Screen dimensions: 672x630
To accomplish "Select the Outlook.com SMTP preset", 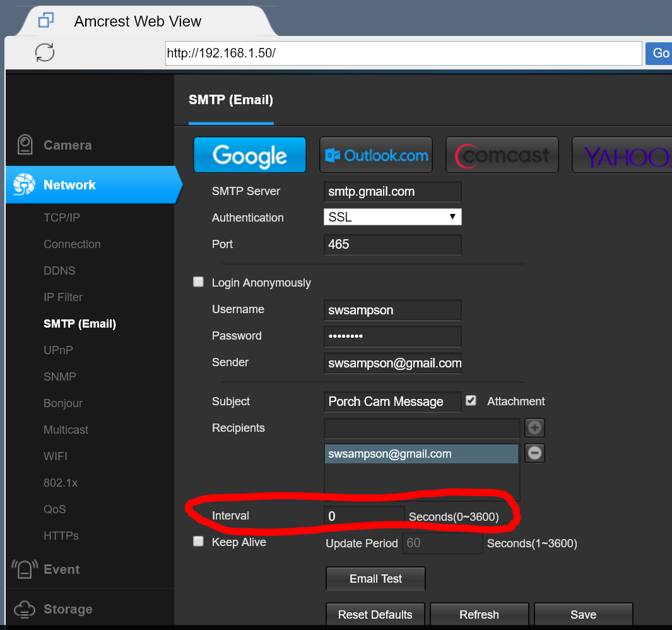I will click(x=376, y=155).
